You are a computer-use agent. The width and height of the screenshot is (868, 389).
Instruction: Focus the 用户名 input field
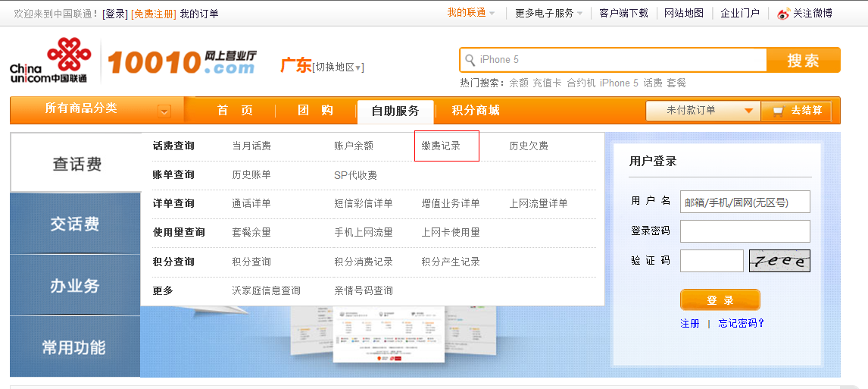coord(745,202)
